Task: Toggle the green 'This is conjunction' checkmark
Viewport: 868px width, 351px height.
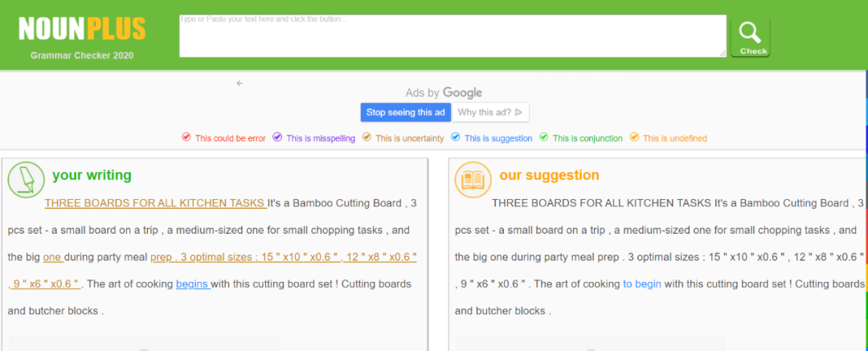Action: coord(544,137)
